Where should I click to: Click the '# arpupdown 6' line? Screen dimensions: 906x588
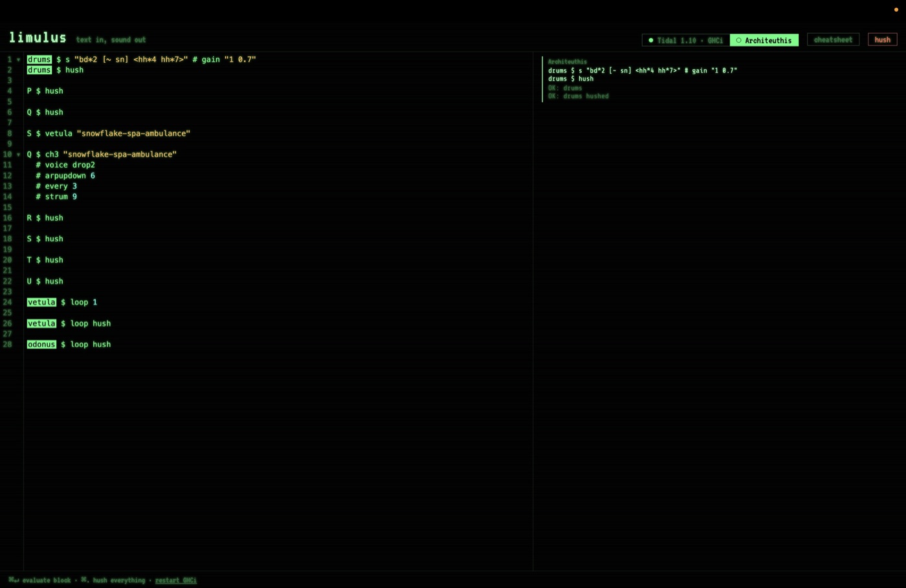click(65, 176)
